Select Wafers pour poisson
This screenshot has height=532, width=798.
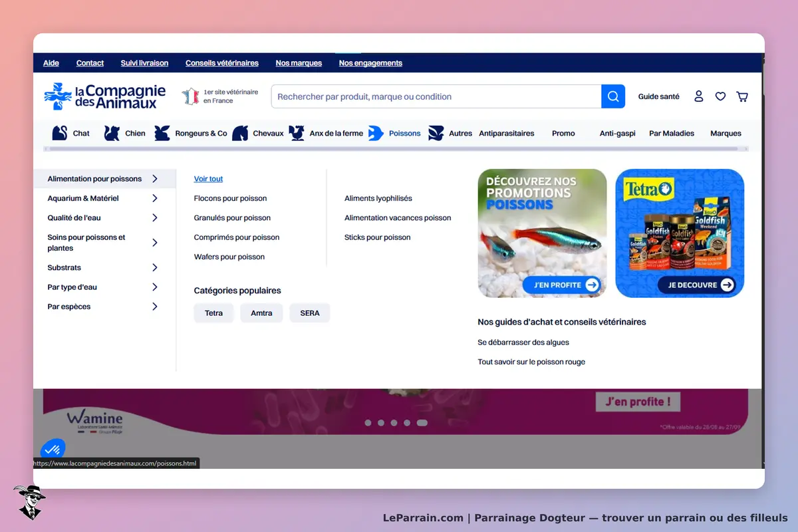click(229, 257)
